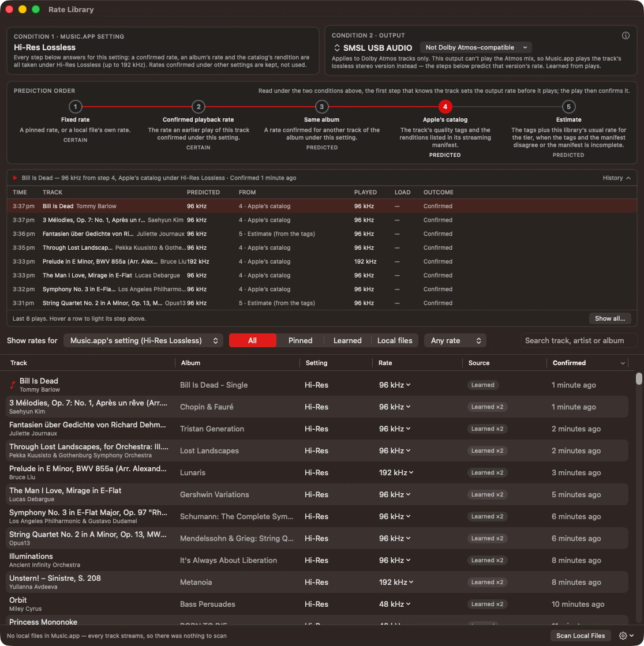Click the Learned ×2 badge for Lunaris row
Image resolution: width=644 pixels, height=646 pixels.
coord(488,472)
